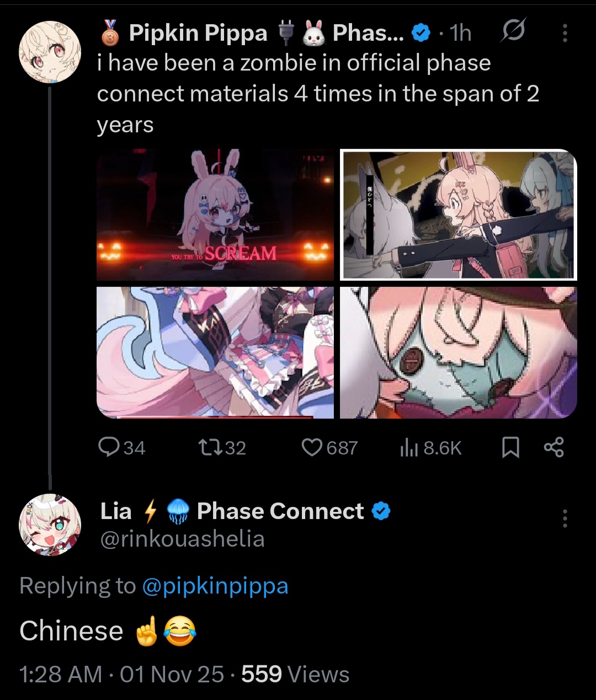Open Pipkin Pippa's profile picture
The width and height of the screenshot is (596, 700).
pos(50,52)
